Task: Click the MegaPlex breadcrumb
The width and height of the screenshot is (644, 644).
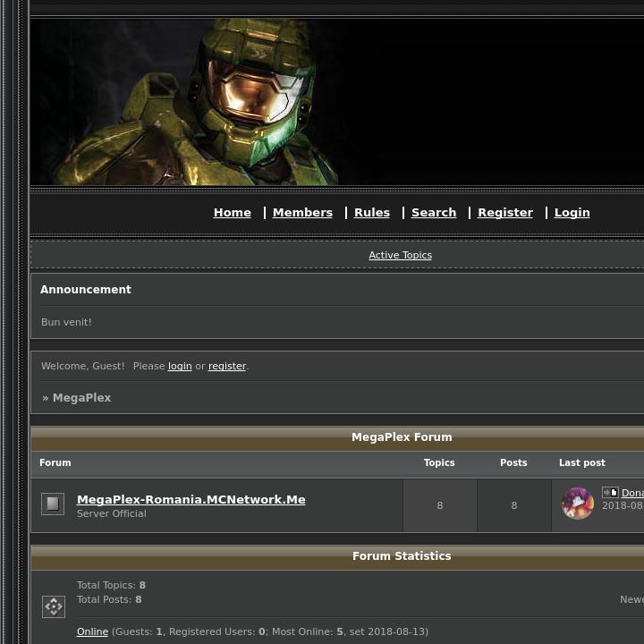Action: point(81,398)
